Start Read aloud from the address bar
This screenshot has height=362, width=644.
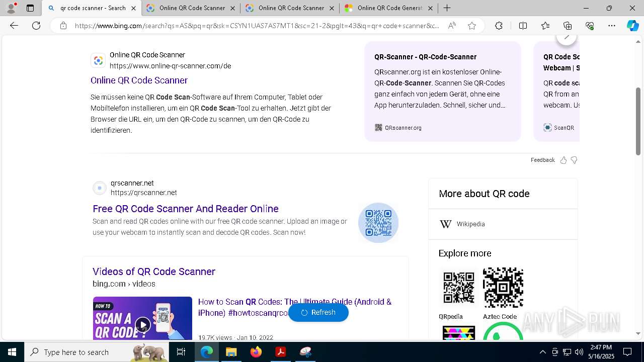tap(452, 26)
